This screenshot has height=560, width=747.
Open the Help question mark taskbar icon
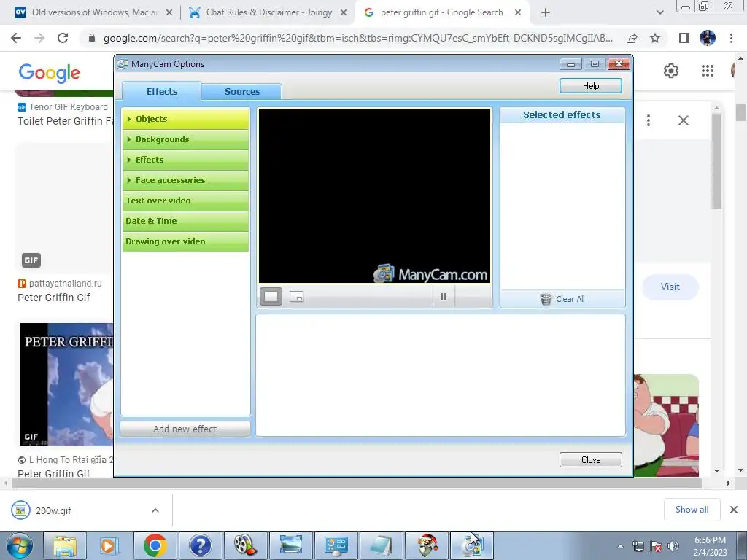pos(200,545)
